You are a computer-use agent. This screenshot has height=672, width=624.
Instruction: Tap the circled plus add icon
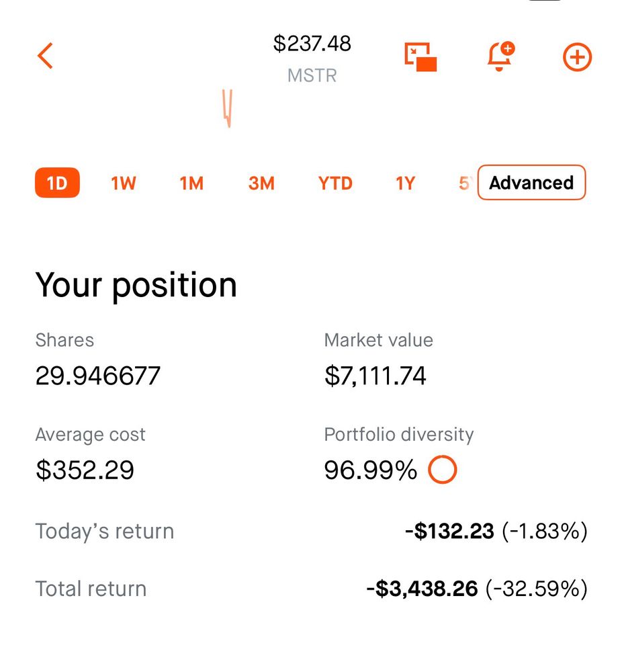[x=577, y=57]
